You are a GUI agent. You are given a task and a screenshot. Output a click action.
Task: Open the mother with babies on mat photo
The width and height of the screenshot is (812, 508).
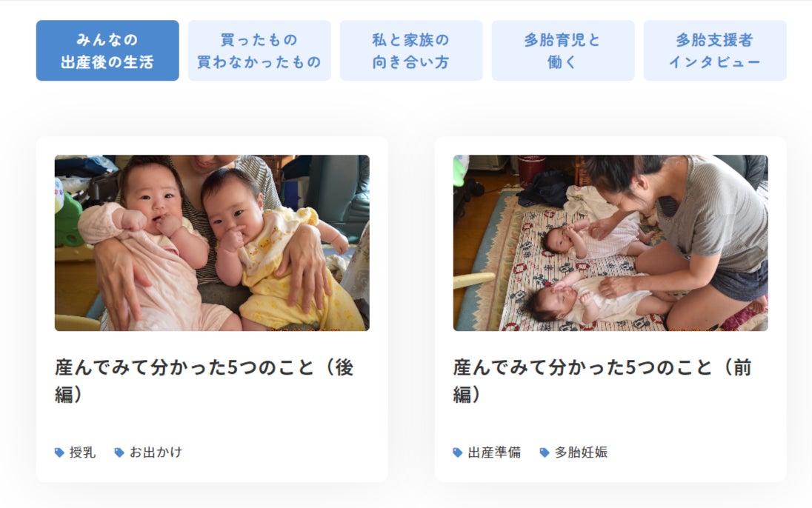coord(610,243)
